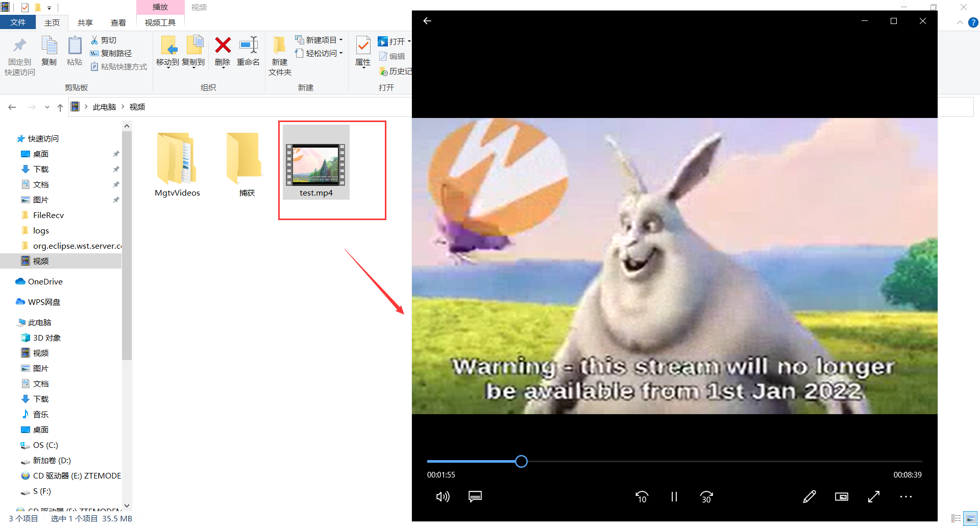The height and width of the screenshot is (526, 980).
Task: Open the player's more options ellipsis
Action: pos(906,496)
